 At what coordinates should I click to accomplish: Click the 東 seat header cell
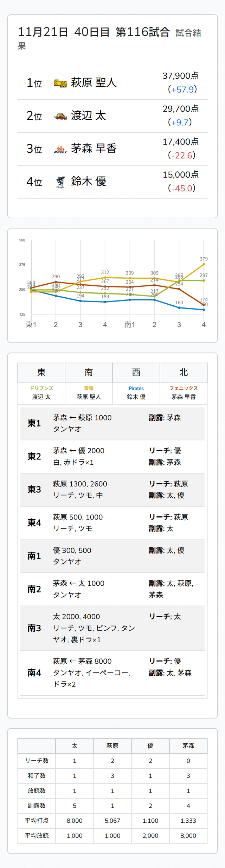[x=41, y=372]
